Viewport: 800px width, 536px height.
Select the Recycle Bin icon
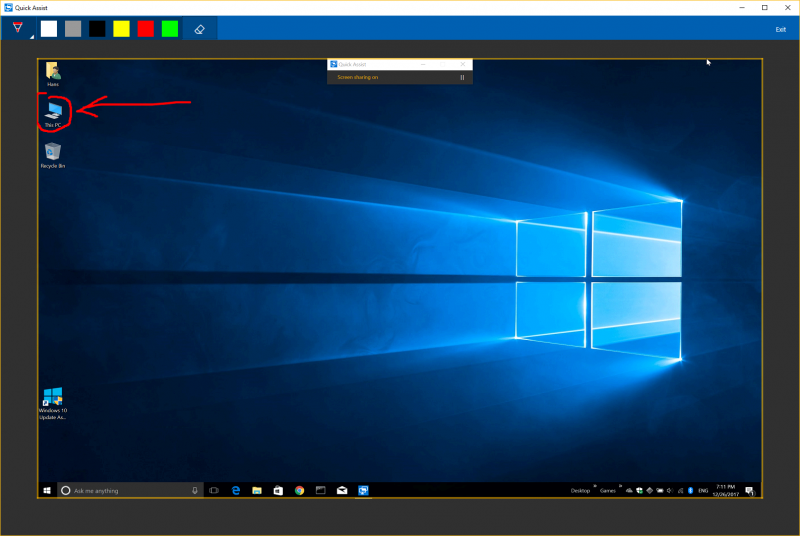pos(53,156)
